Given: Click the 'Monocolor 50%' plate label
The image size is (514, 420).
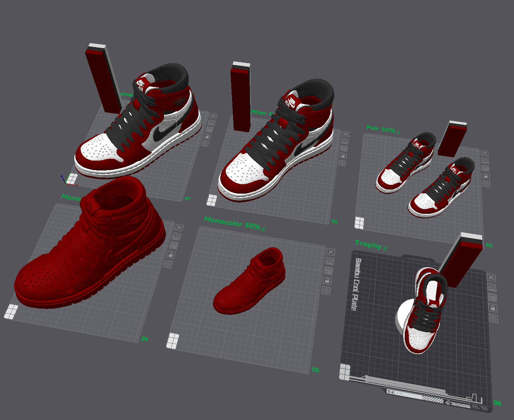Looking at the screenshot, I should click(232, 223).
